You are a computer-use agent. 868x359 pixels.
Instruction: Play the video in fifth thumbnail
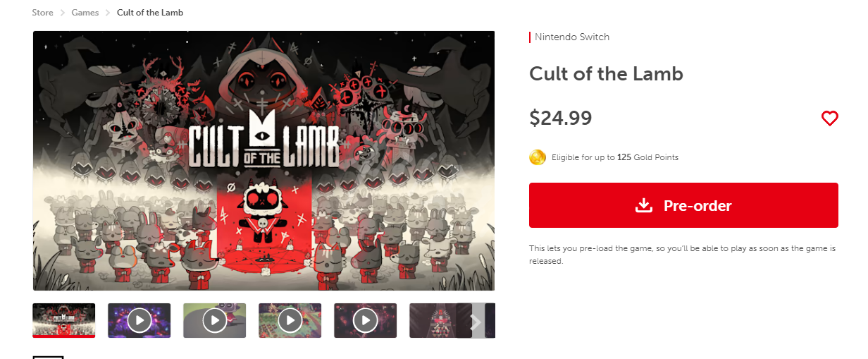coord(366,321)
